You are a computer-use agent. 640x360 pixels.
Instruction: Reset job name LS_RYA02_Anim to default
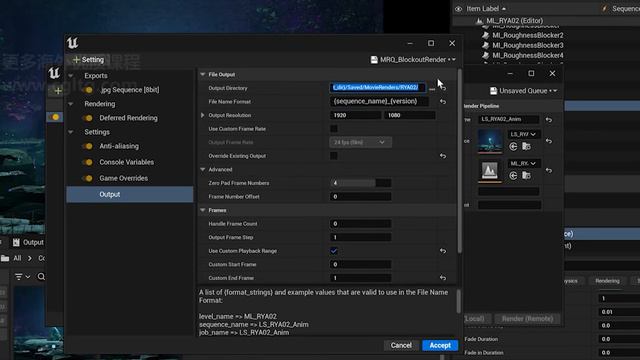tap(549, 120)
